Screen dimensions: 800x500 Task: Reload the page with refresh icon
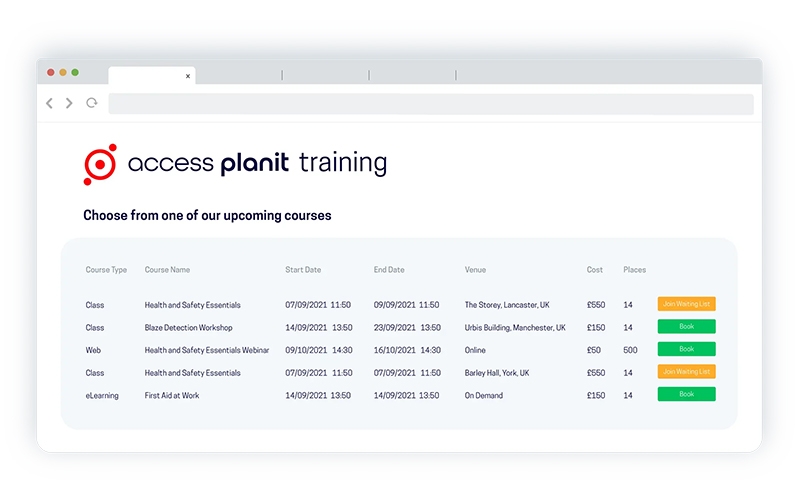pos(92,103)
